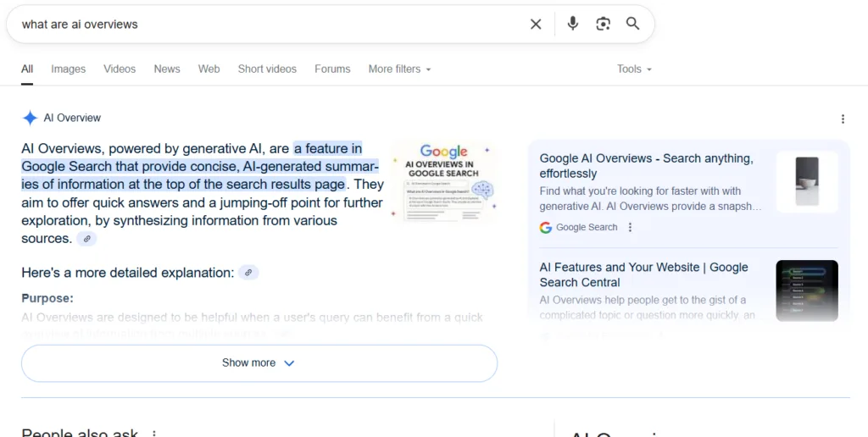Click into the search input field

(254, 25)
